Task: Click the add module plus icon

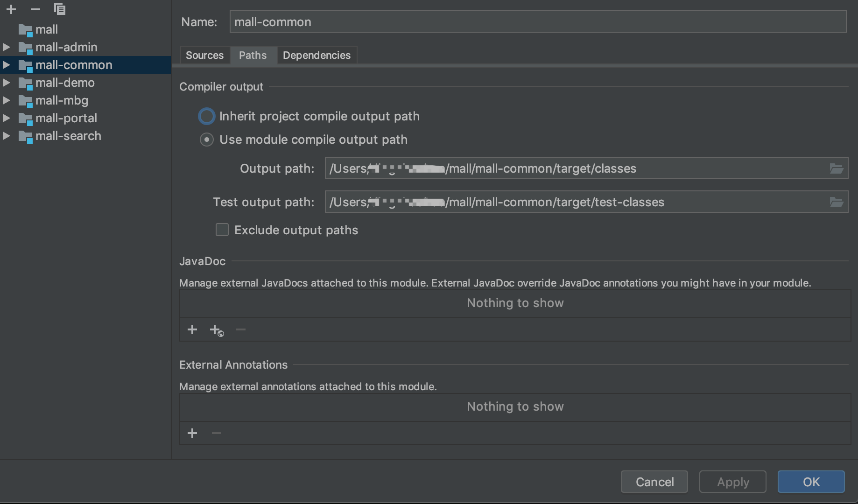Action: coord(11,9)
